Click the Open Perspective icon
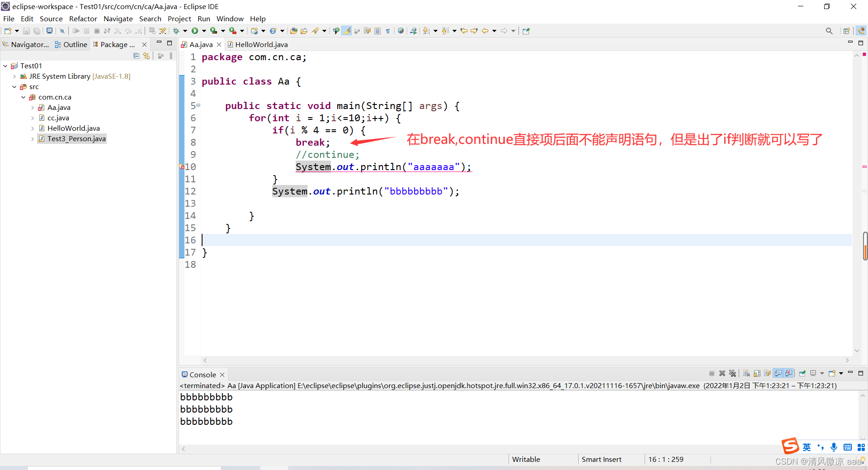Viewport: 868px width, 470px height. click(846, 31)
